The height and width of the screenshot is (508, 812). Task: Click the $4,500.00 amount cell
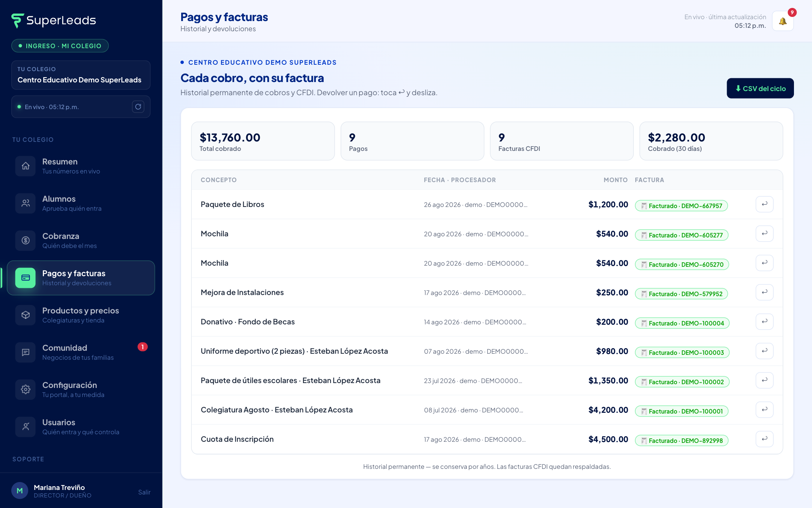click(x=608, y=439)
